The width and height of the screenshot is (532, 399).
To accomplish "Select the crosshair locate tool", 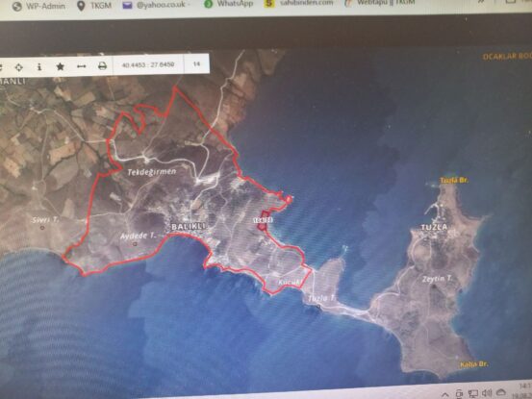I will pyautogui.click(x=19, y=67).
